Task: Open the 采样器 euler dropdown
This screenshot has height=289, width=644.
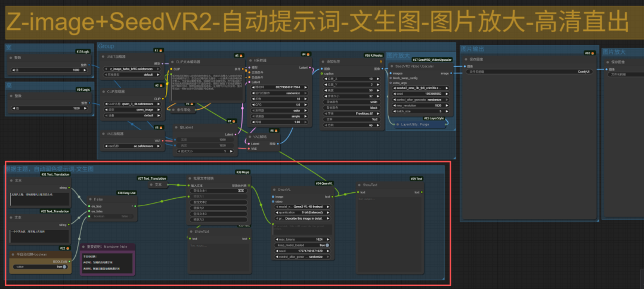Action: 279,110
